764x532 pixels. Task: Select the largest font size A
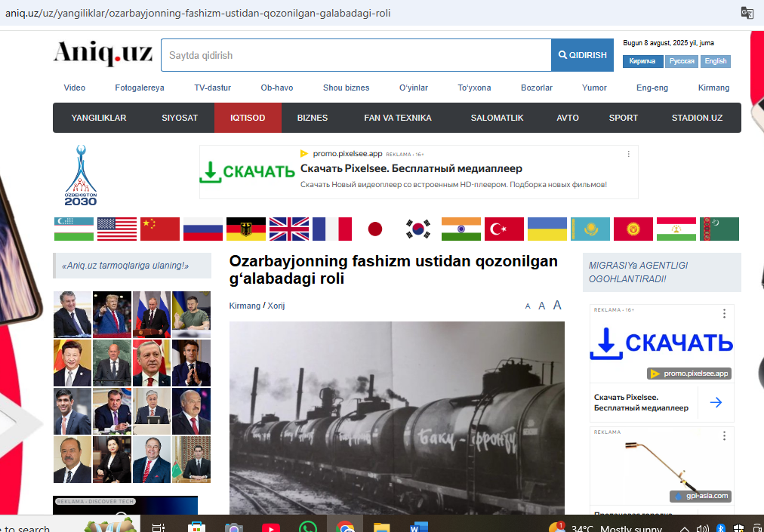pyautogui.click(x=557, y=305)
